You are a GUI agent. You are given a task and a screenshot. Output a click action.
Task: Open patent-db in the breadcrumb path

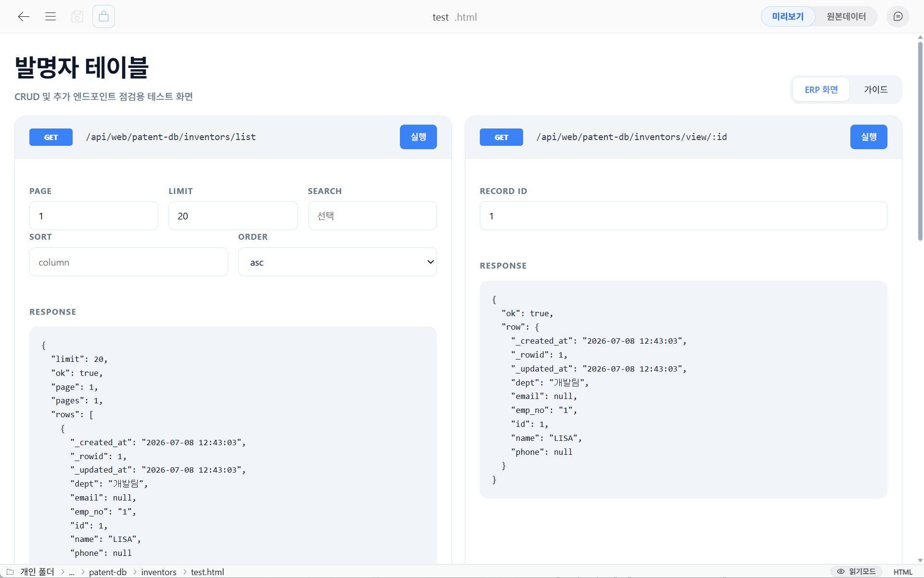[x=108, y=572]
